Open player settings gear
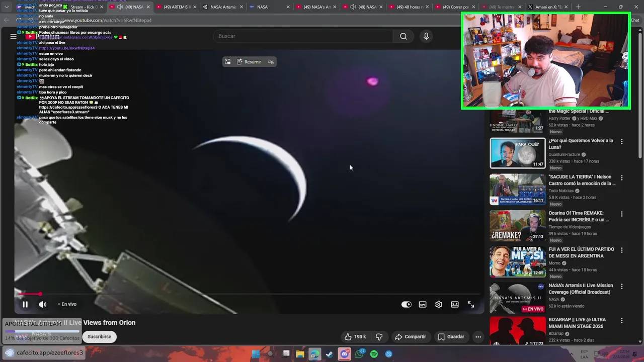Viewport: 644px width, 362px height. [x=439, y=304]
